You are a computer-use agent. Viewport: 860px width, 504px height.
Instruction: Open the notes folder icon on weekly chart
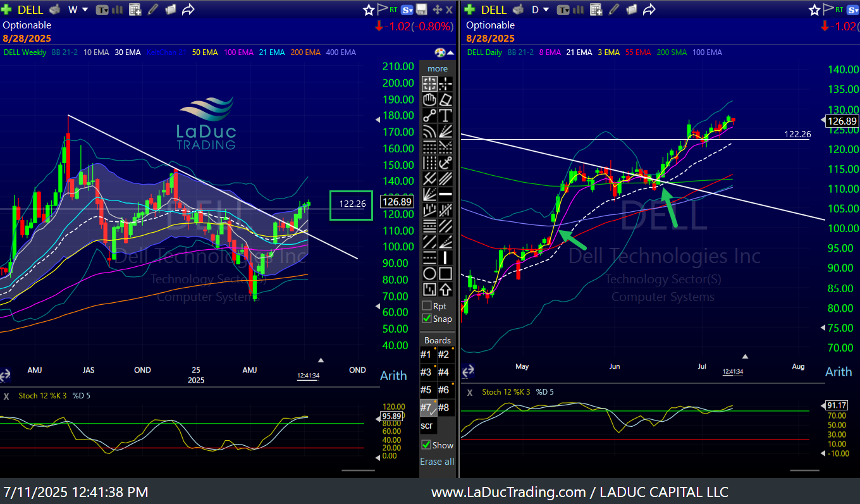(170, 9)
